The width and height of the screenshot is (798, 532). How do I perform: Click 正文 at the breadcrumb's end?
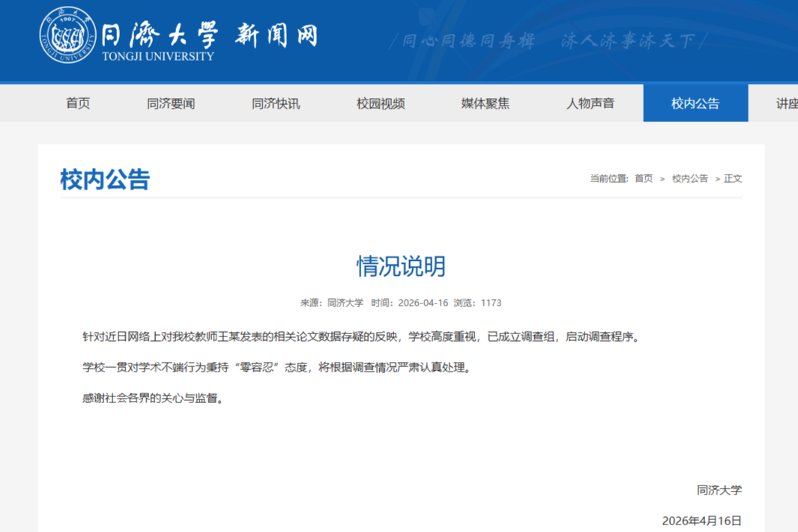click(x=733, y=178)
